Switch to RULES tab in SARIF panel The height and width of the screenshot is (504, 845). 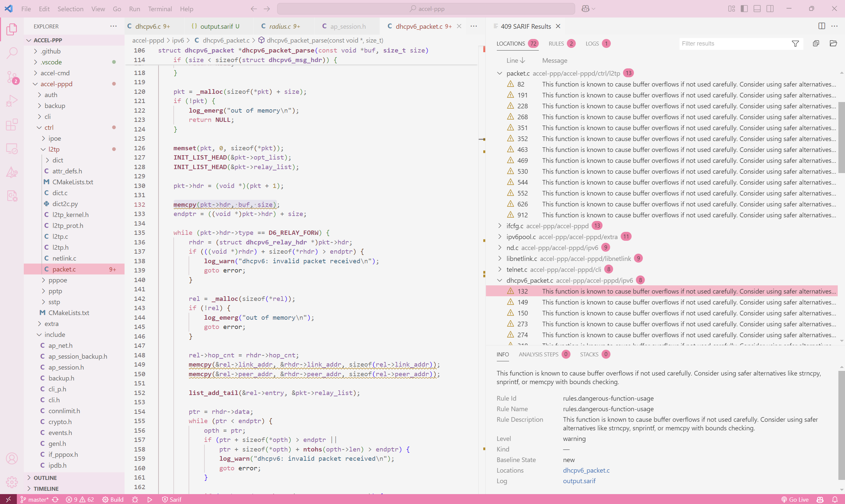coord(562,44)
